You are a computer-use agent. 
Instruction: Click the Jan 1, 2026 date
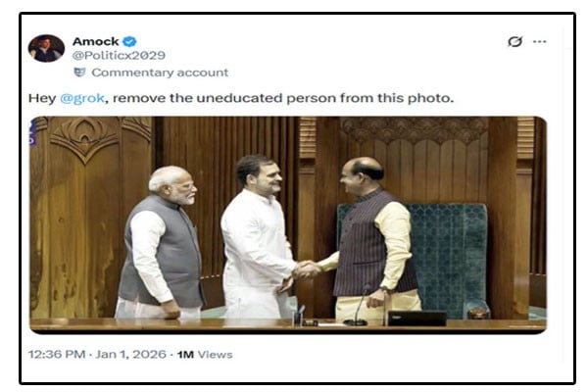[x=130, y=355]
